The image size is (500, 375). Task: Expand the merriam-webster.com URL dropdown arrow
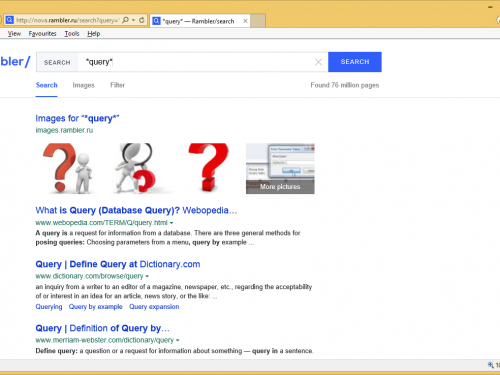pyautogui.click(x=178, y=340)
